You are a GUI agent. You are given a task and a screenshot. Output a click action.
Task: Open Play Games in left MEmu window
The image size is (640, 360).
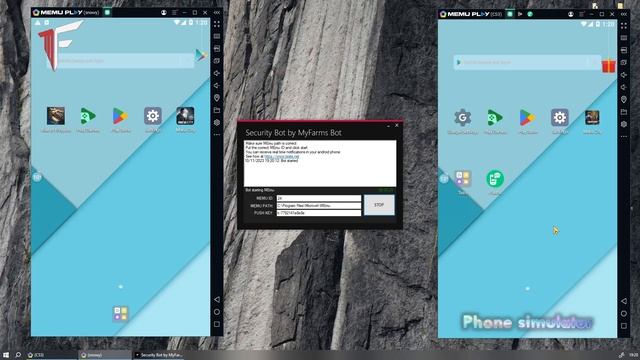click(x=88, y=116)
